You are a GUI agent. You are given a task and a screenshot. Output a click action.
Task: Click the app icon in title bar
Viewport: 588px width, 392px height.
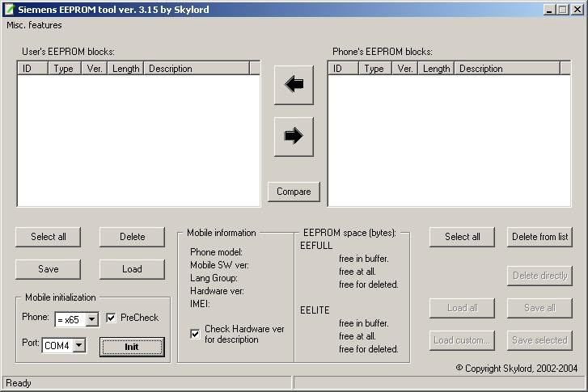pyautogui.click(x=9, y=10)
